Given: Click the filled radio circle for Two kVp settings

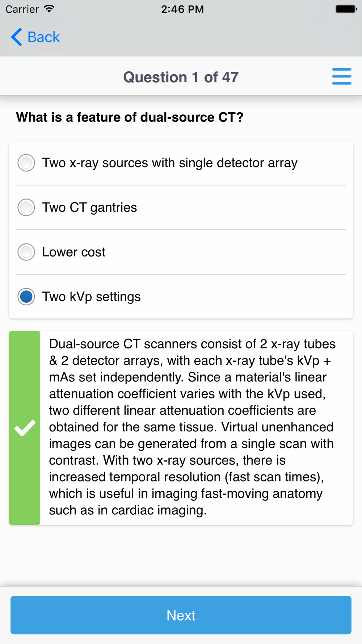Looking at the screenshot, I should (26, 297).
